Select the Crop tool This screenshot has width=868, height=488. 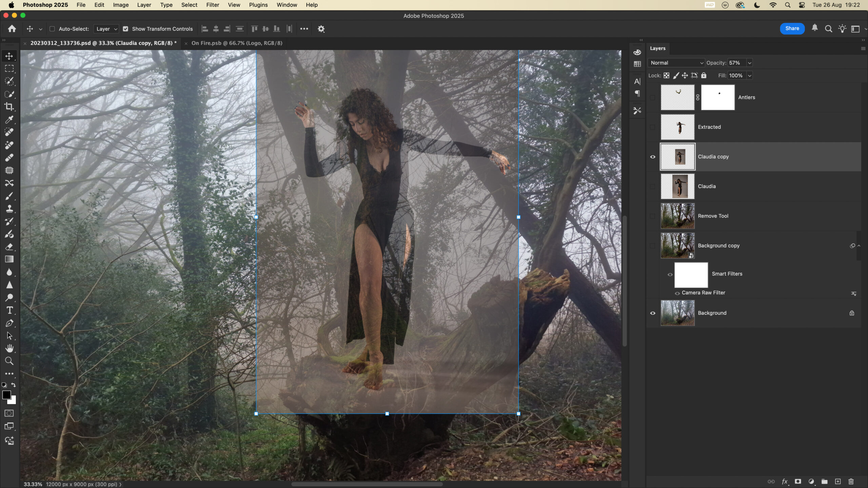click(9, 107)
